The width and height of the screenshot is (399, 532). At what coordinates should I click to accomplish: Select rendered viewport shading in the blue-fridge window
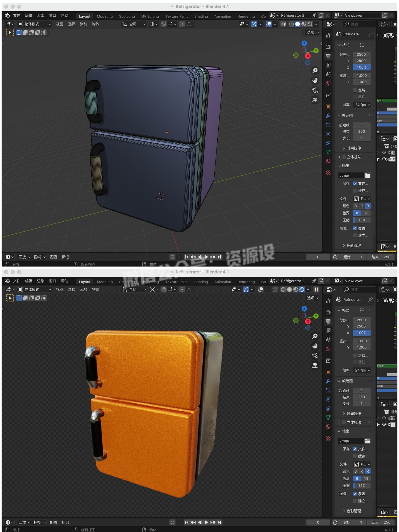(x=310, y=24)
